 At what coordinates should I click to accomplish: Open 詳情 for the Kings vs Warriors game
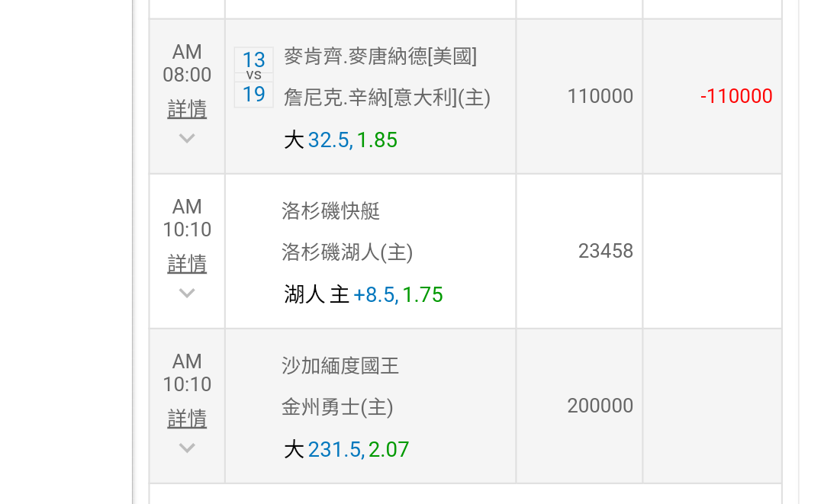pos(187,419)
